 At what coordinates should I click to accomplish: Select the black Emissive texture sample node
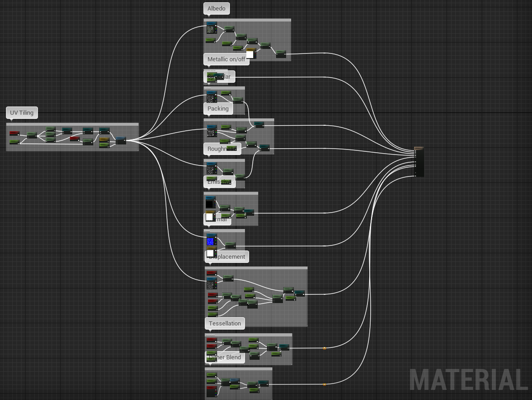point(210,203)
